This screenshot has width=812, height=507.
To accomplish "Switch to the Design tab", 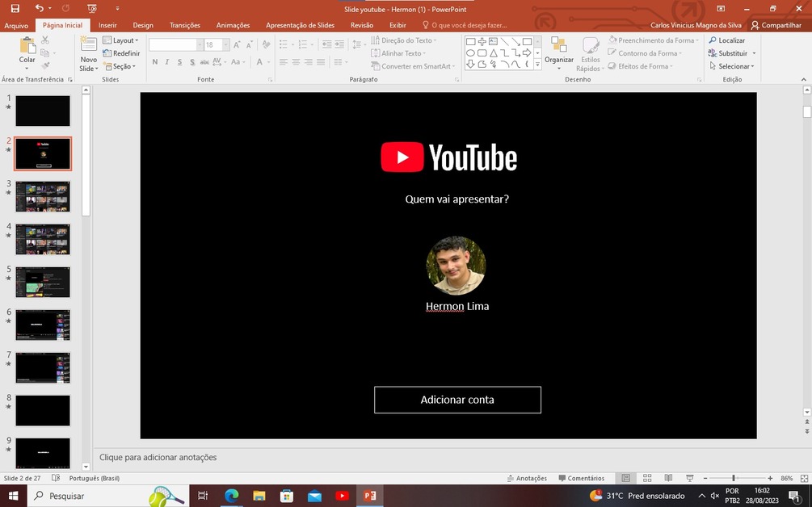I will [x=143, y=25].
